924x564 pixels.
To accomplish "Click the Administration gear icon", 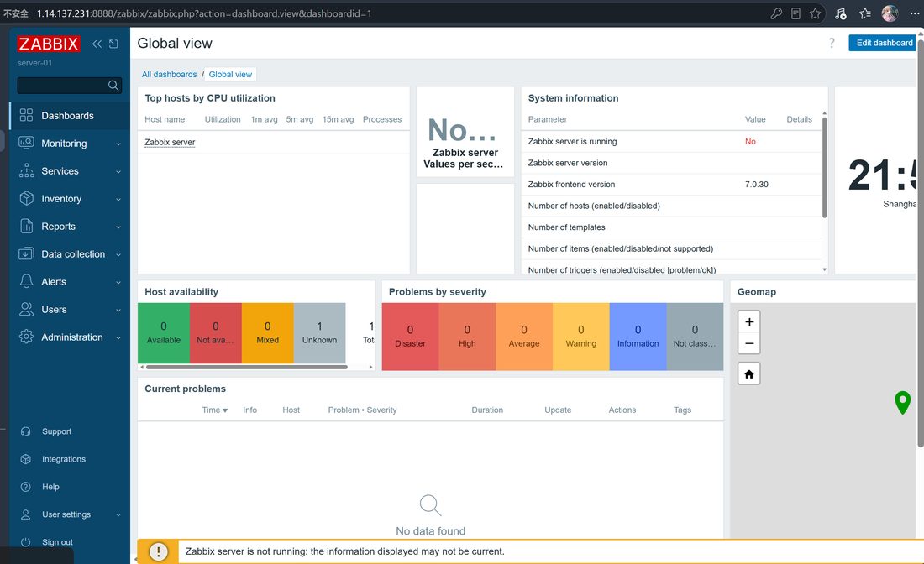I will click(x=26, y=337).
